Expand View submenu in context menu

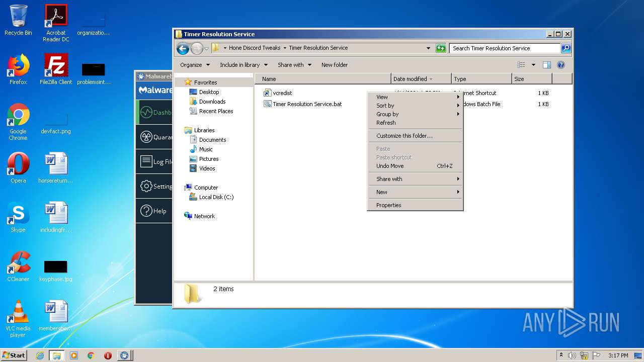pyautogui.click(x=415, y=97)
